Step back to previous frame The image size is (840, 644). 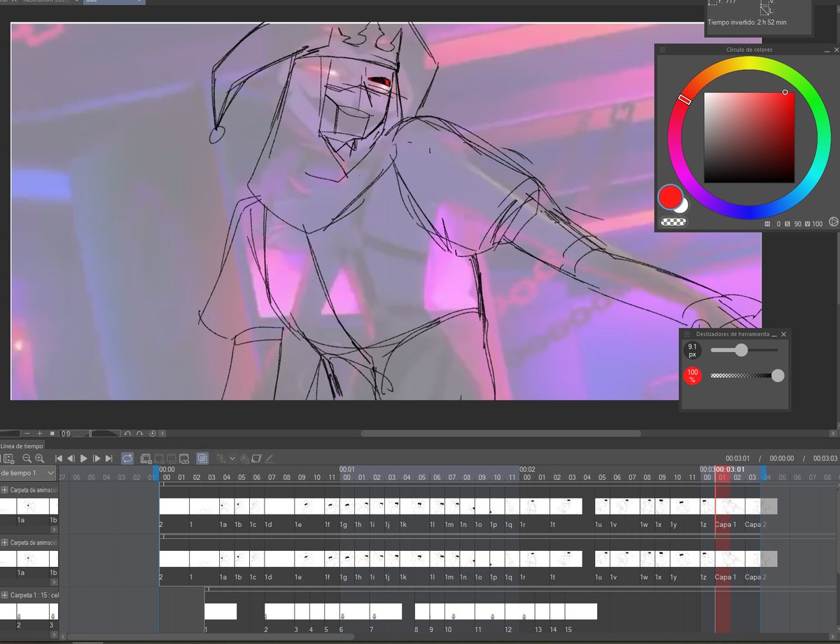coord(71,458)
